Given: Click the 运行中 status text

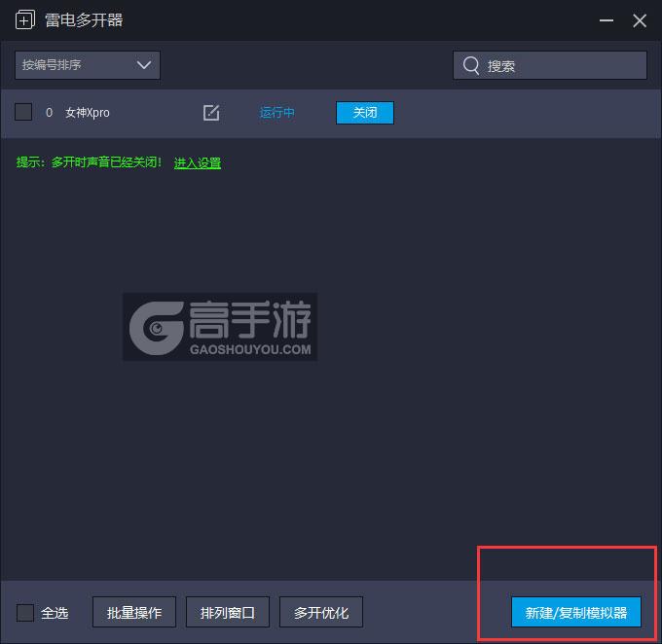Looking at the screenshot, I should pyautogui.click(x=276, y=113).
